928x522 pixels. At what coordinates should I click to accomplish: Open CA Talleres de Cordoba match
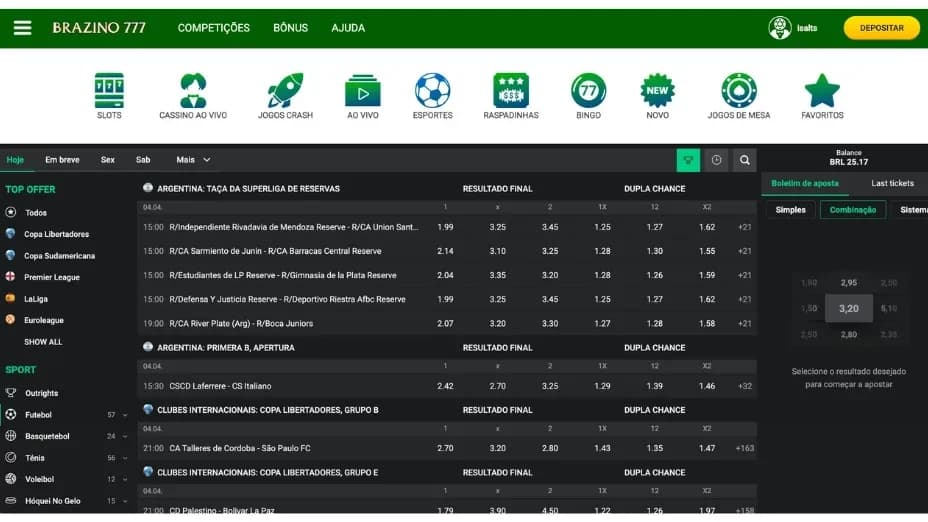240,449
